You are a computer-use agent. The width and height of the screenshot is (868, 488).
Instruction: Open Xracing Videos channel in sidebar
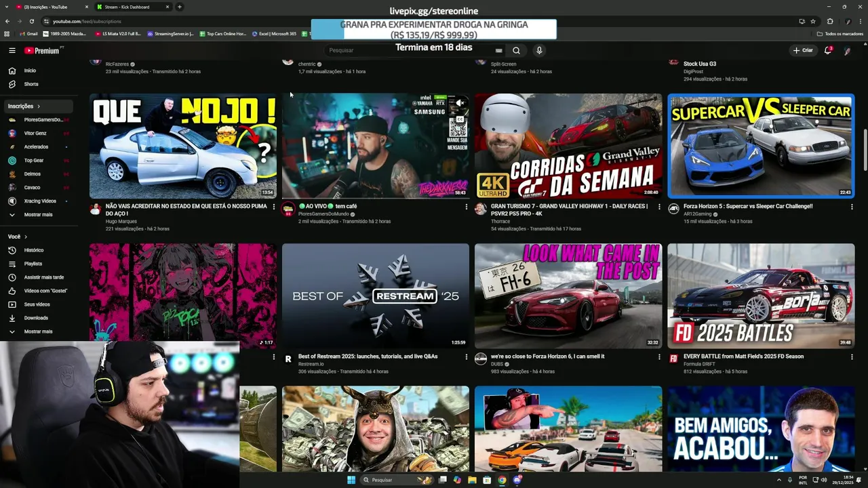40,201
